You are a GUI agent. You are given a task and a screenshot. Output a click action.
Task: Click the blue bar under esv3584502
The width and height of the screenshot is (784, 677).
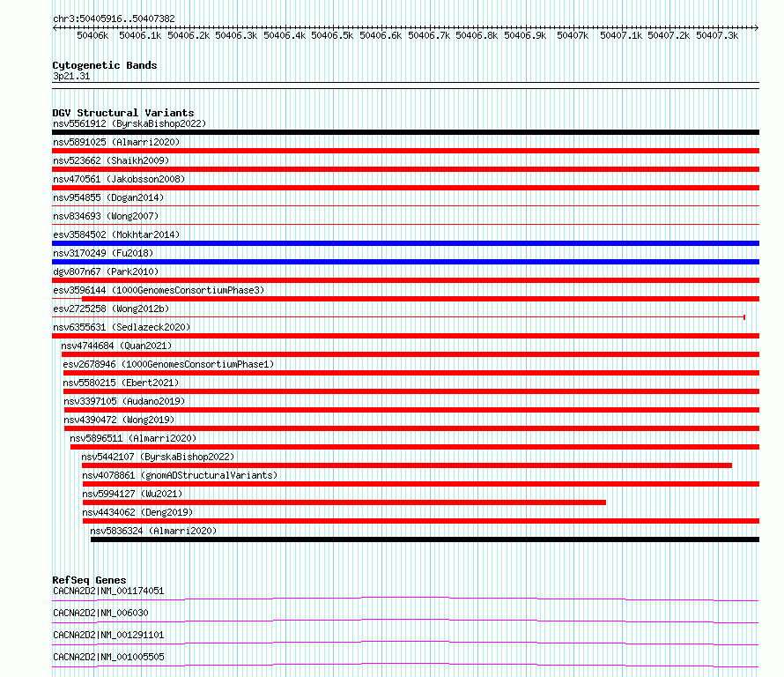(405, 243)
